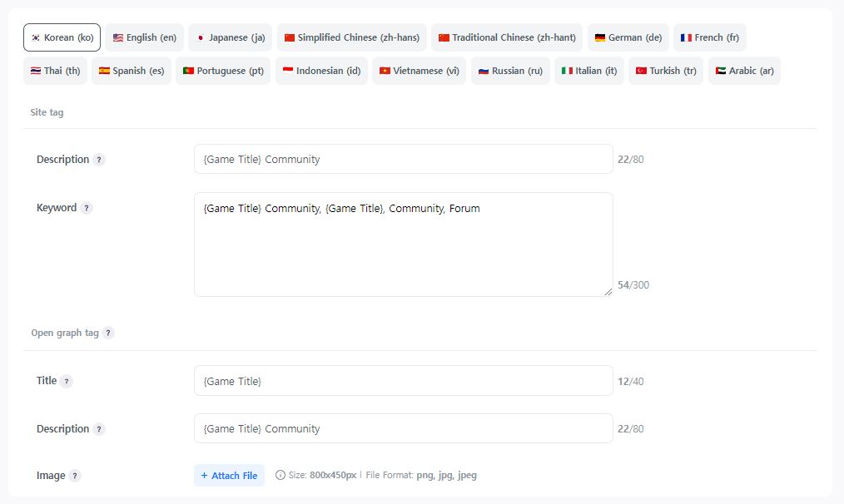Choose the Thai (th) language tab
The height and width of the screenshot is (504, 844).
tap(55, 71)
